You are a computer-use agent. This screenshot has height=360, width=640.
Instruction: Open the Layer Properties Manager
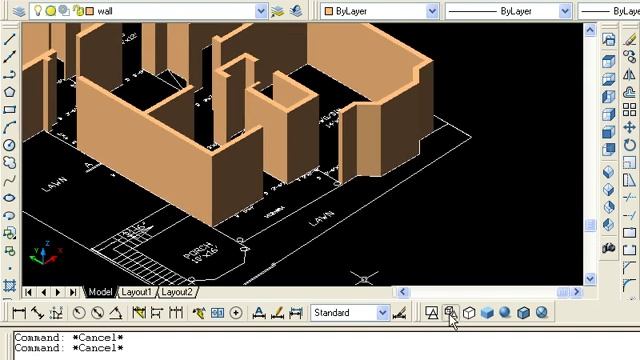(x=18, y=11)
